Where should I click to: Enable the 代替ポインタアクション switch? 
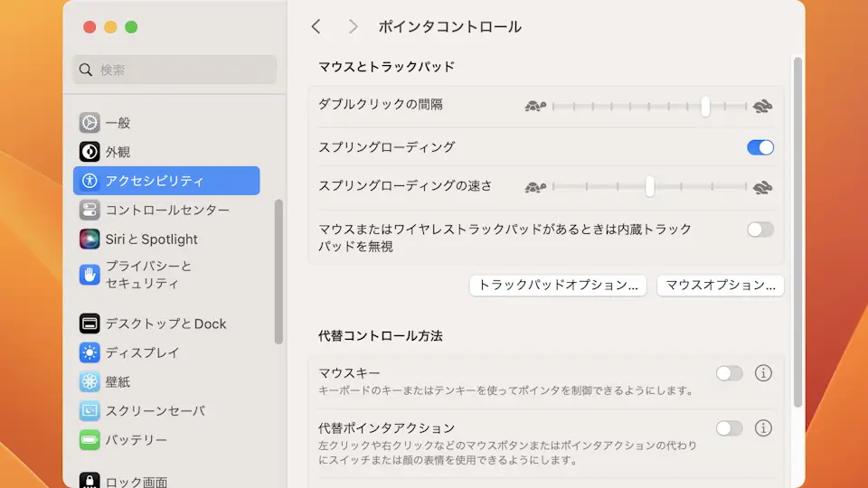[x=729, y=428]
